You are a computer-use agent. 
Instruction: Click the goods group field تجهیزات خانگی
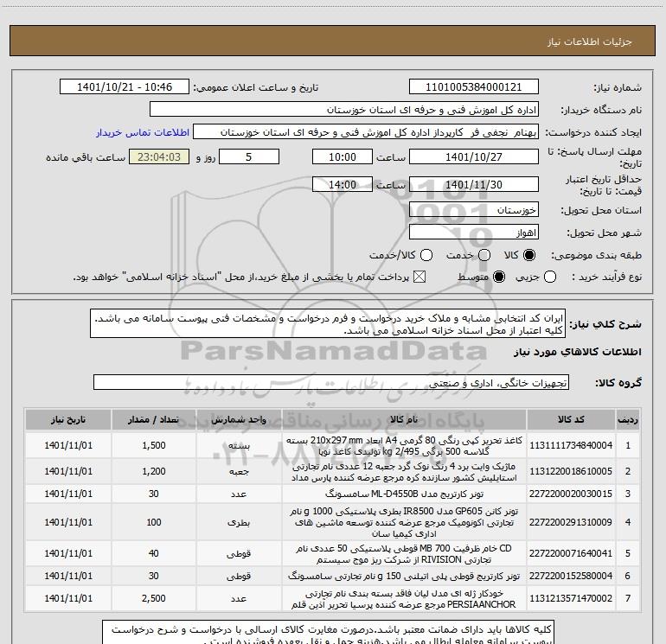331,382
